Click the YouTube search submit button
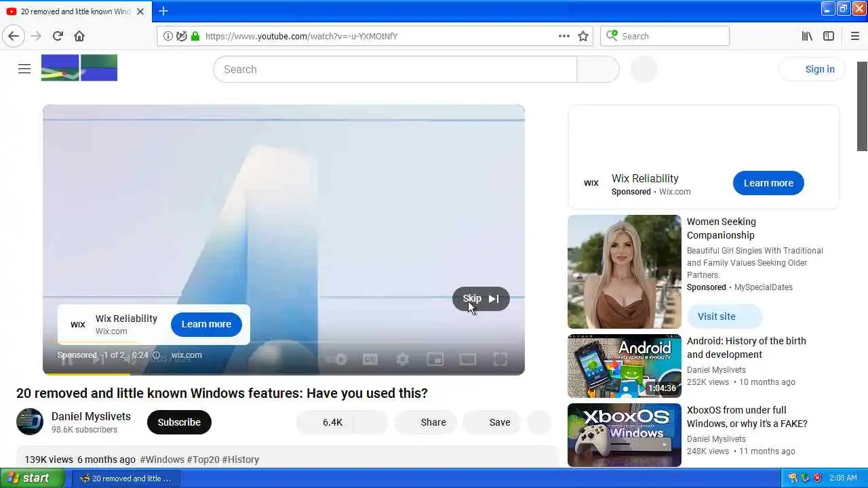 (598, 69)
